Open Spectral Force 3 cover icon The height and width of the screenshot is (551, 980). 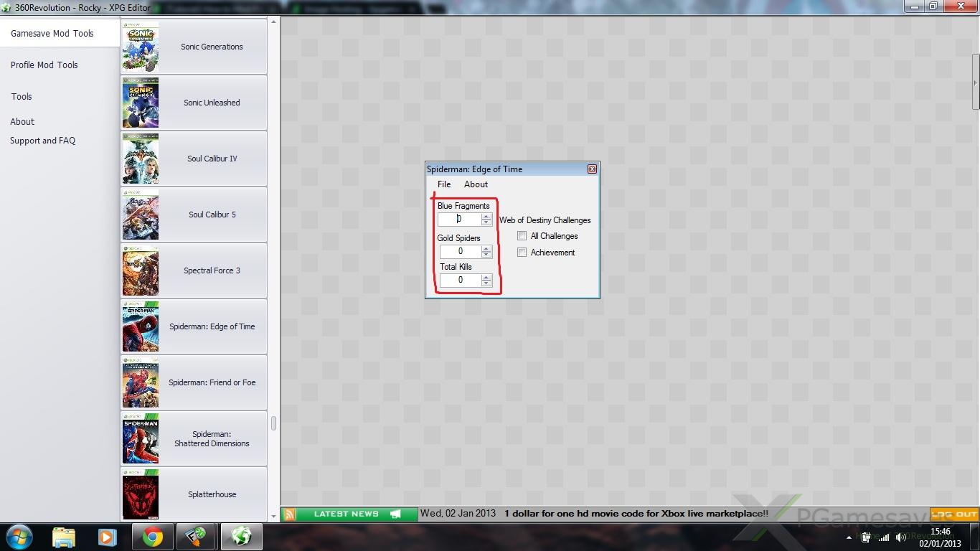[140, 270]
